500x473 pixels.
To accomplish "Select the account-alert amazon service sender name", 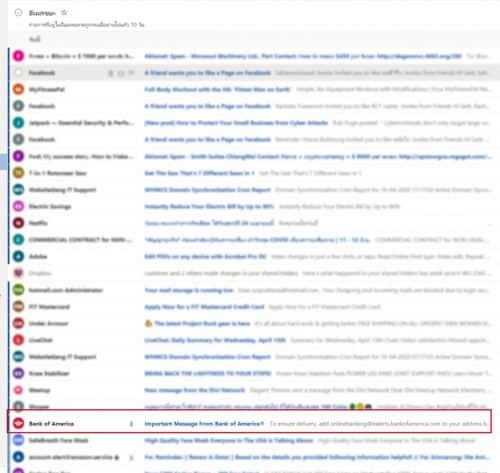I will [74, 457].
